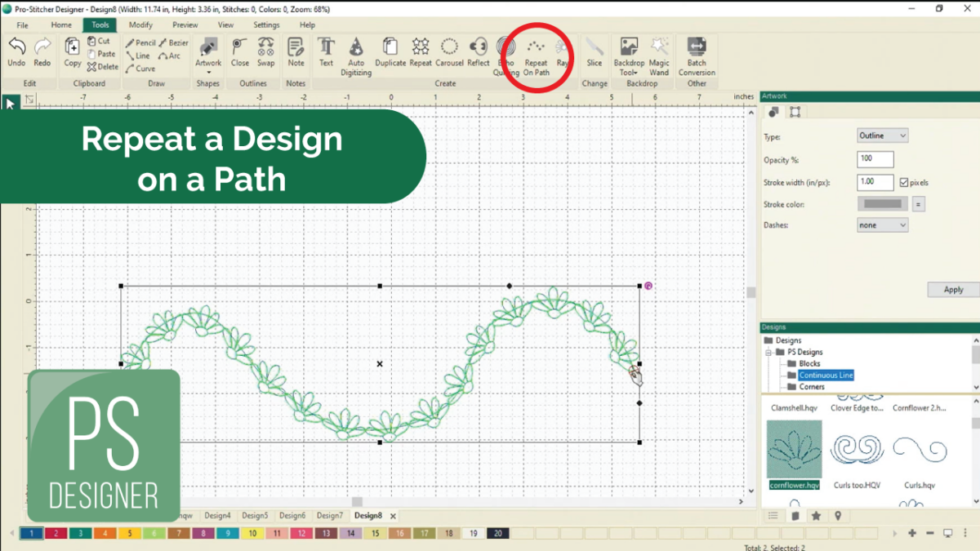Click the Reflect tool
Viewport: 980px width, 551px height.
coord(479,51)
